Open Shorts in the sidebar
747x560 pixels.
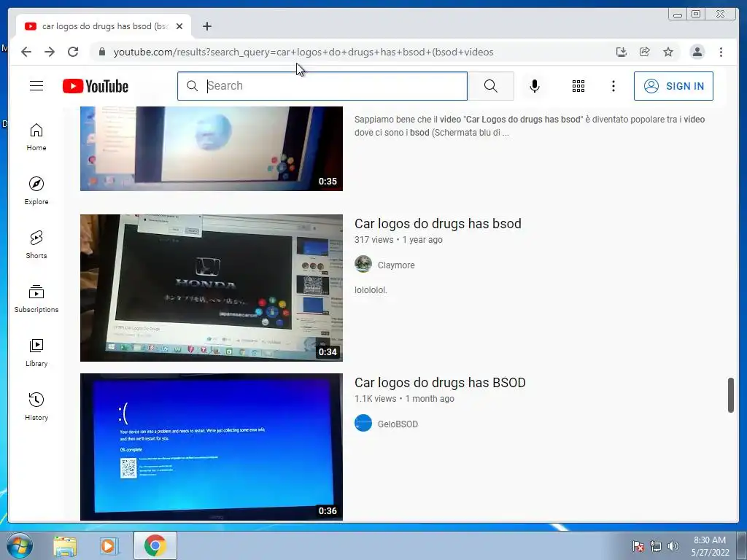pyautogui.click(x=36, y=245)
